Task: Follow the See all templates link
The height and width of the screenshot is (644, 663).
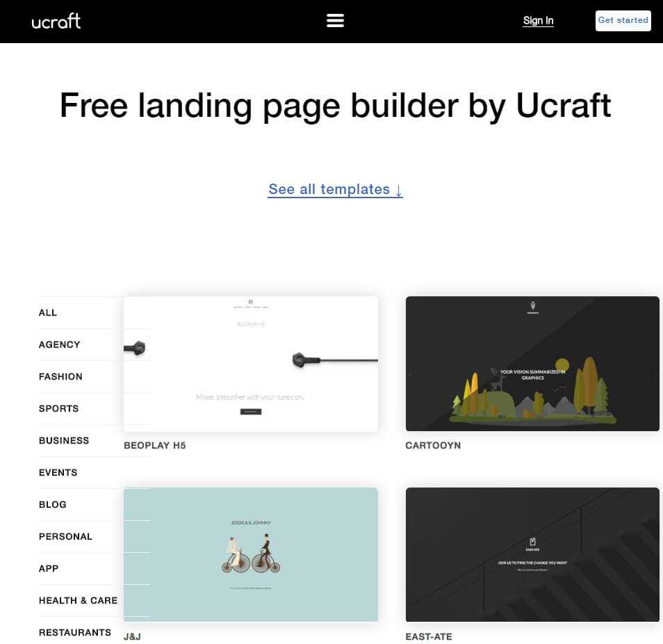Action: [x=335, y=189]
